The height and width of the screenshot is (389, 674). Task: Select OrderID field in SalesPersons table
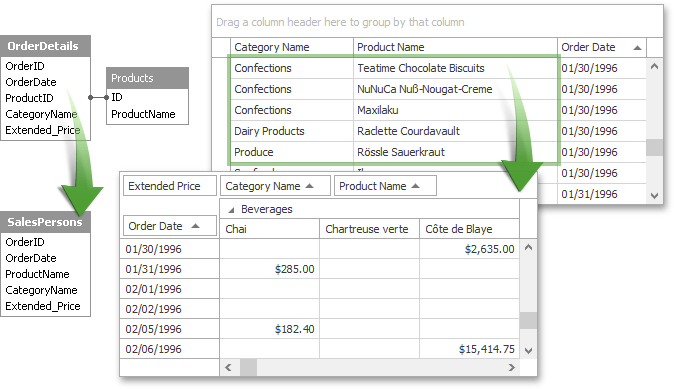point(25,242)
